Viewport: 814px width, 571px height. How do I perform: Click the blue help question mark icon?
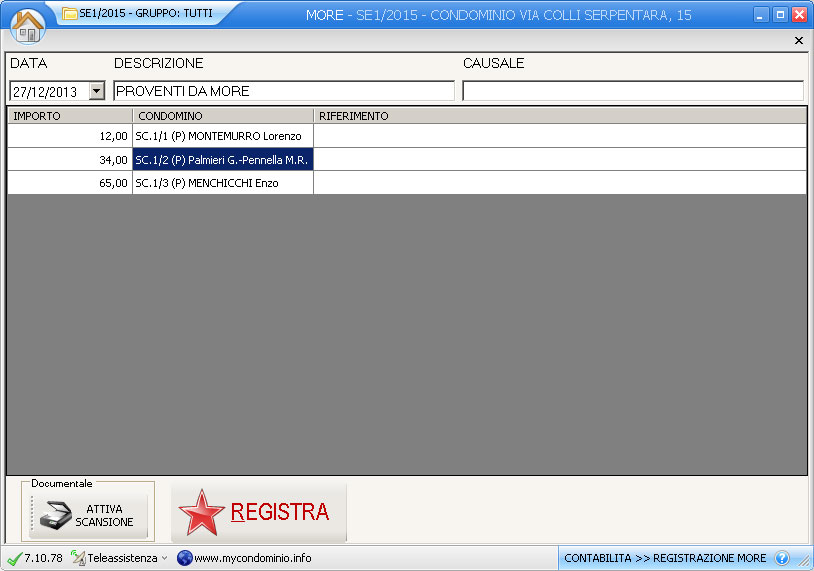pos(782,558)
